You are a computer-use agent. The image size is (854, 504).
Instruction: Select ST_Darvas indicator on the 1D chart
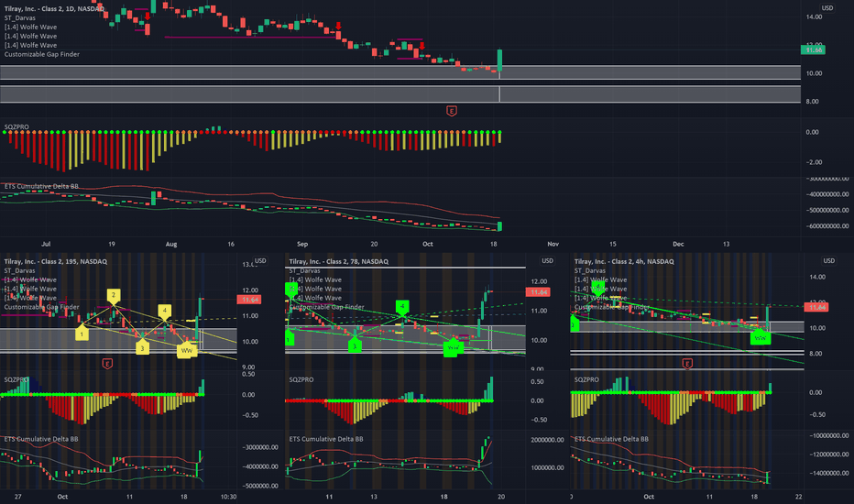pyautogui.click(x=19, y=18)
